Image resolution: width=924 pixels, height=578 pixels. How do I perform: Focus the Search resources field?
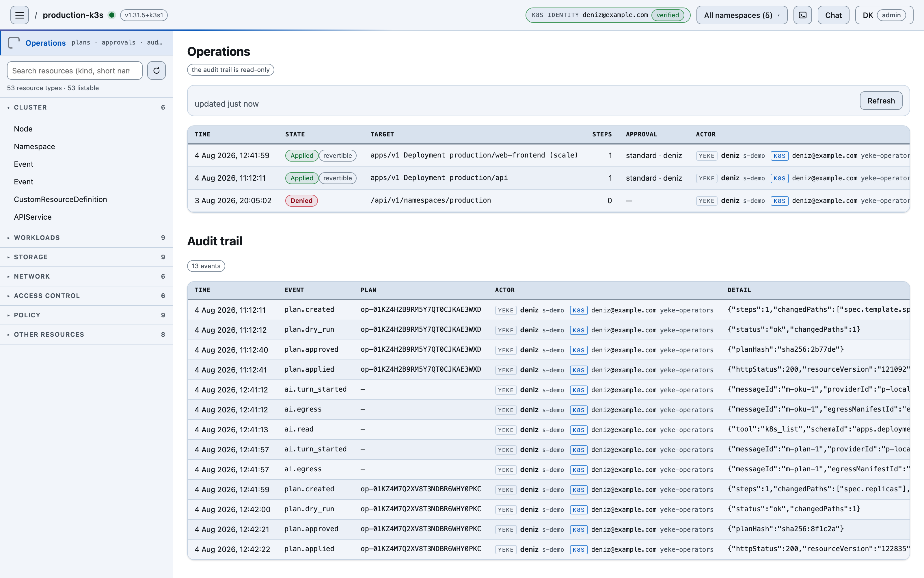[75, 71]
